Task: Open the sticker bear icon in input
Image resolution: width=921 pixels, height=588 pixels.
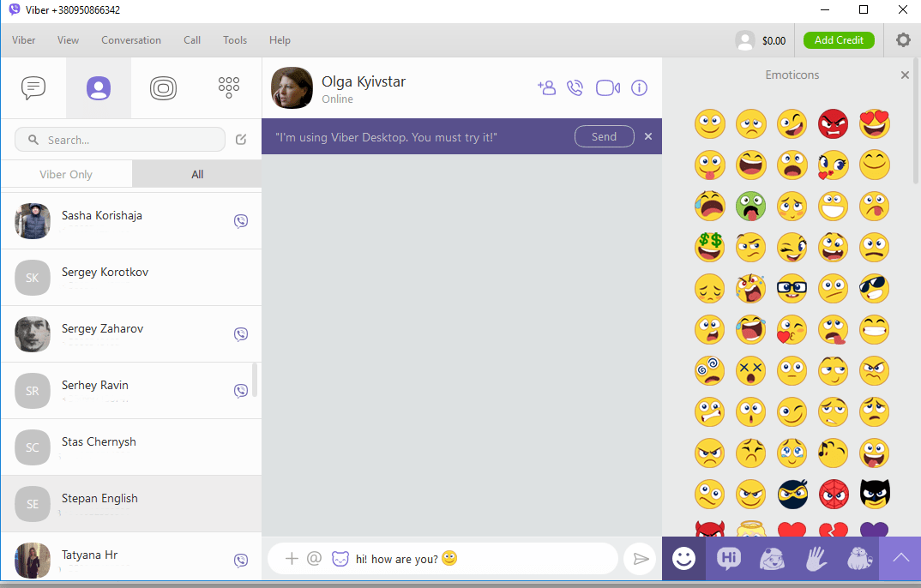Action: click(x=340, y=558)
